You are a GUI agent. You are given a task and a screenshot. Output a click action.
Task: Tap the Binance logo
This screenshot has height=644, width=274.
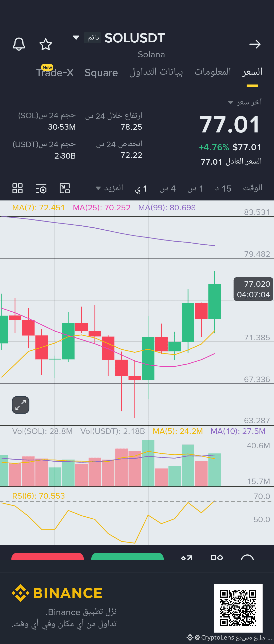[x=57, y=593]
